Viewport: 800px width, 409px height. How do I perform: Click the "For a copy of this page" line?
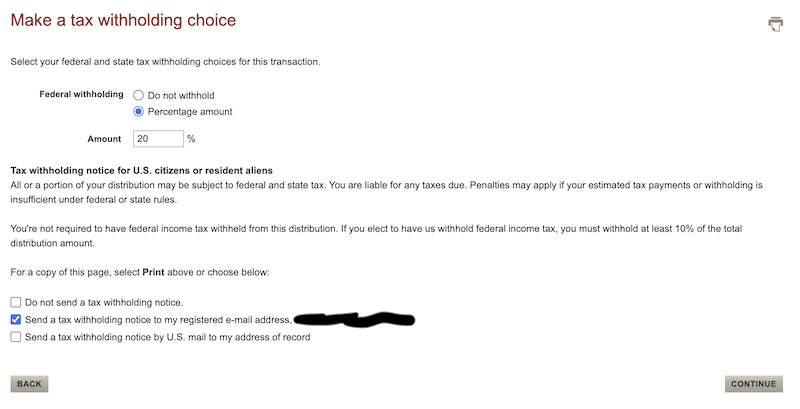tap(140, 273)
